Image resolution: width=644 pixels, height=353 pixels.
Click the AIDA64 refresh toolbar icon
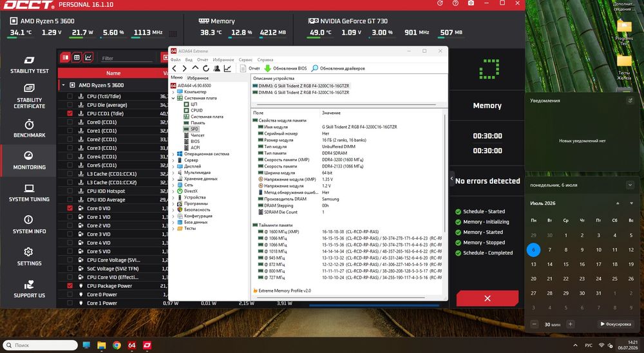click(x=206, y=68)
